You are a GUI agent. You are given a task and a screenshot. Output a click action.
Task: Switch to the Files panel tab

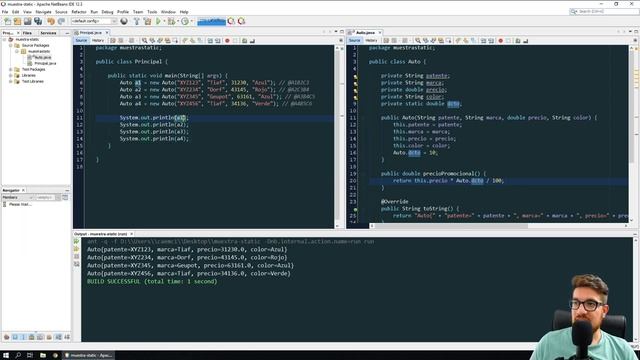coord(27,33)
